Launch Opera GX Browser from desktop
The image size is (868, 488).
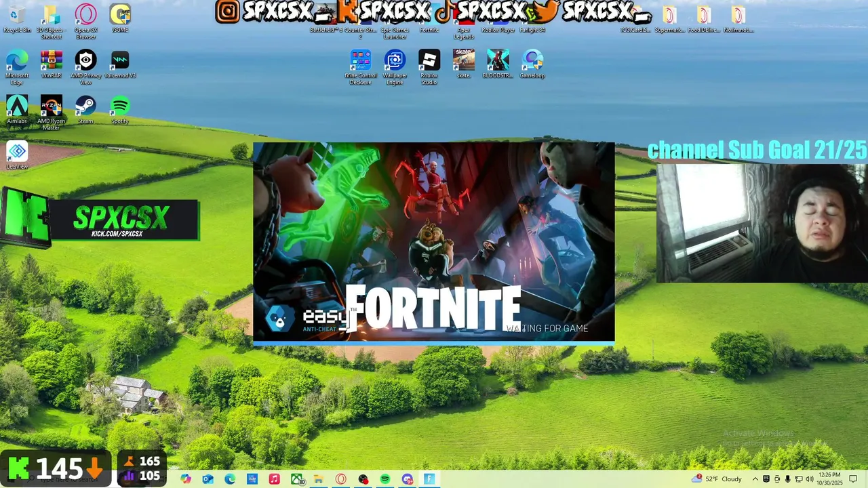tap(85, 22)
